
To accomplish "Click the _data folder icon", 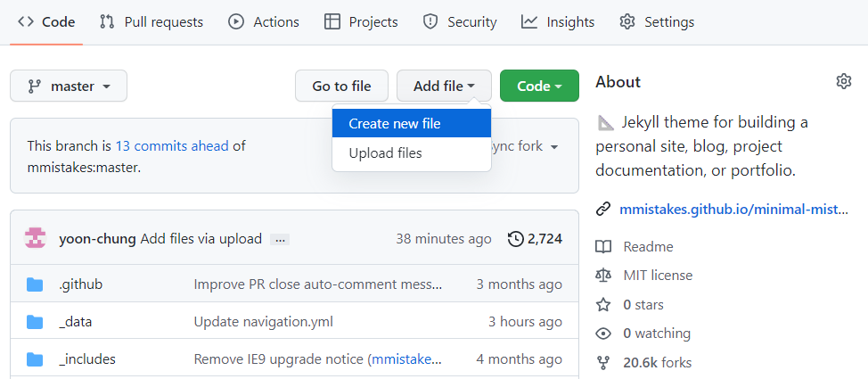I will point(35,322).
